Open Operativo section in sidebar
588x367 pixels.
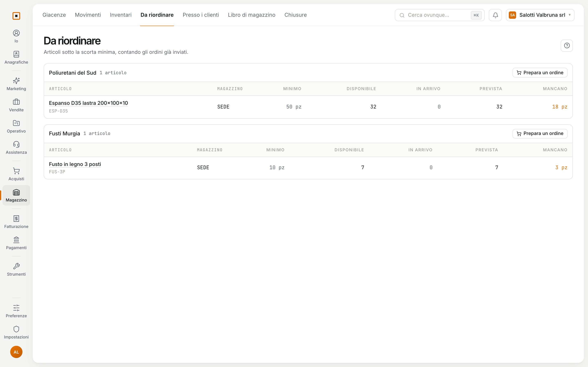coord(16,126)
